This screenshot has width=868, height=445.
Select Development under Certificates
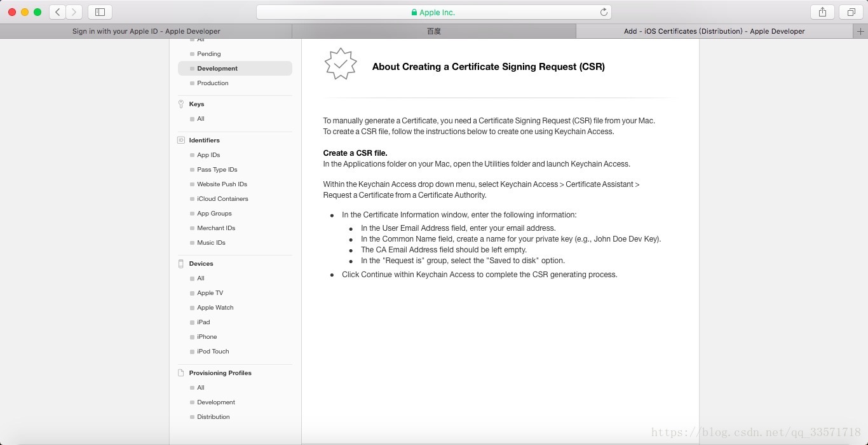(235, 69)
